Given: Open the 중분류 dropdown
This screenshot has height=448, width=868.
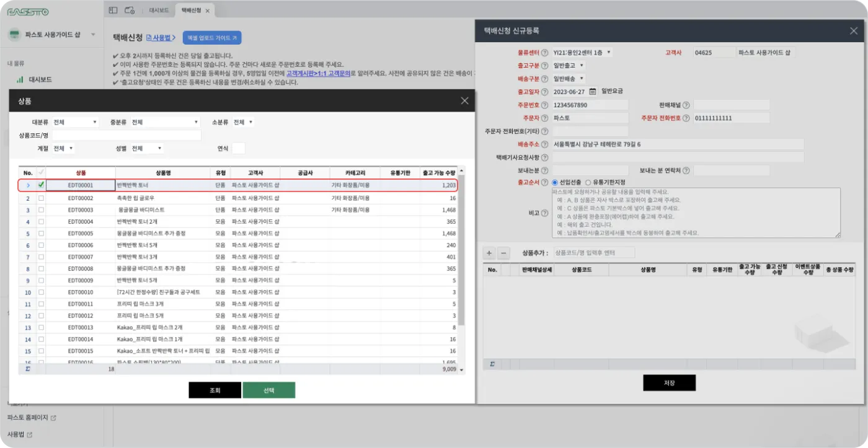Looking at the screenshot, I should point(165,122).
